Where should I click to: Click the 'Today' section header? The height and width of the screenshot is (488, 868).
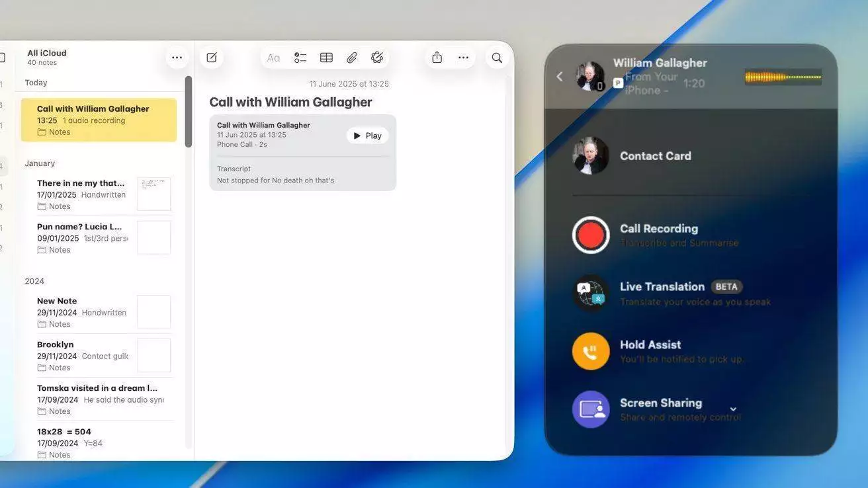point(36,83)
